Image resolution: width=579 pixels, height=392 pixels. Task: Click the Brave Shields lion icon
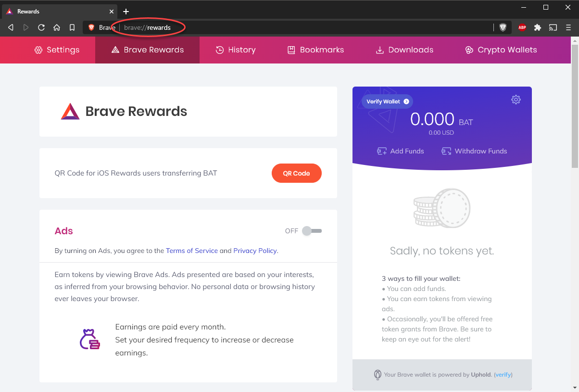[503, 27]
